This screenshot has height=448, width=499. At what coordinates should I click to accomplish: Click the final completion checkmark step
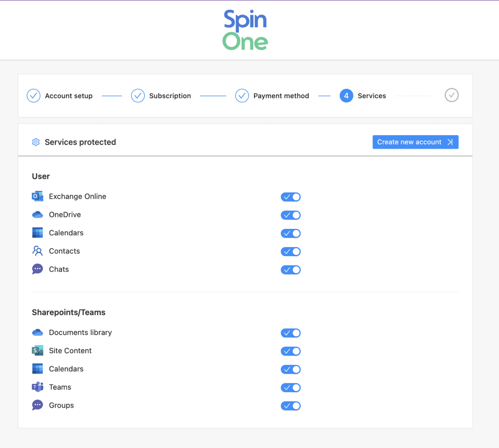452,95
